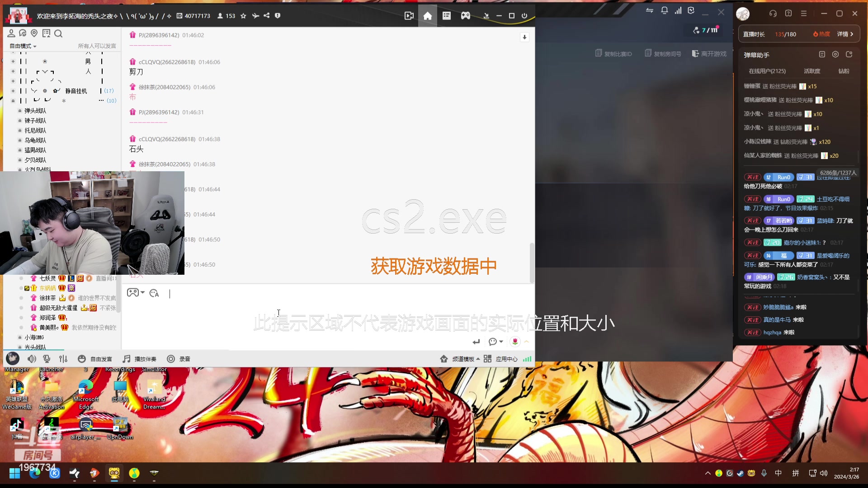
Task: Toggle the 录音 recording button
Action: pos(179,359)
